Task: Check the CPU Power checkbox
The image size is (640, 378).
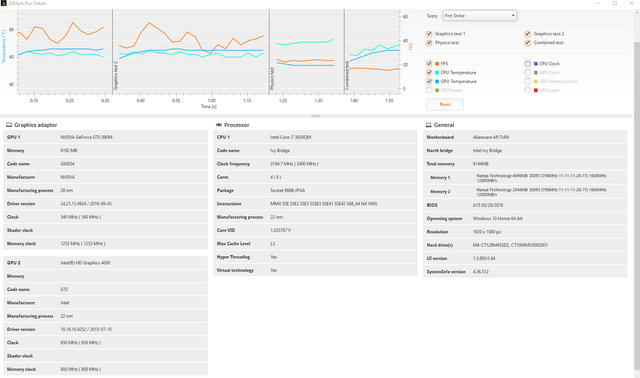Action: [429, 90]
